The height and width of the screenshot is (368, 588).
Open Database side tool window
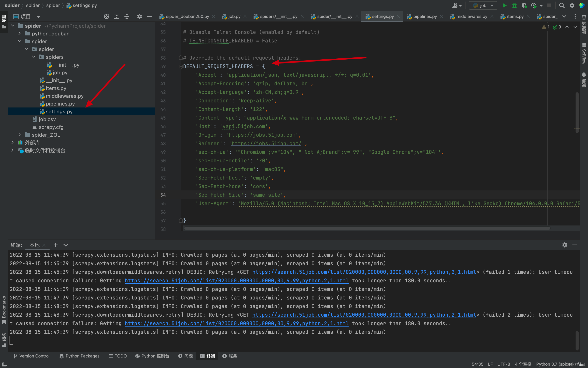click(x=584, y=24)
